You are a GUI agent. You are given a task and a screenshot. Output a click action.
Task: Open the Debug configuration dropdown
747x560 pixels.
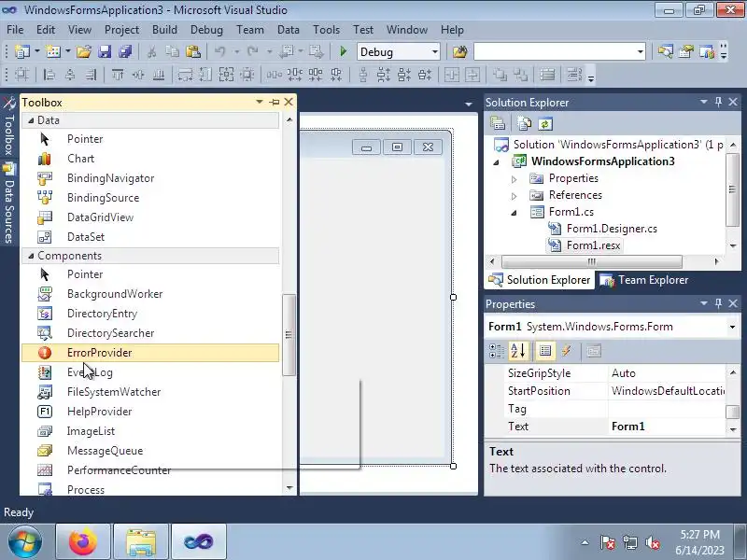434,51
